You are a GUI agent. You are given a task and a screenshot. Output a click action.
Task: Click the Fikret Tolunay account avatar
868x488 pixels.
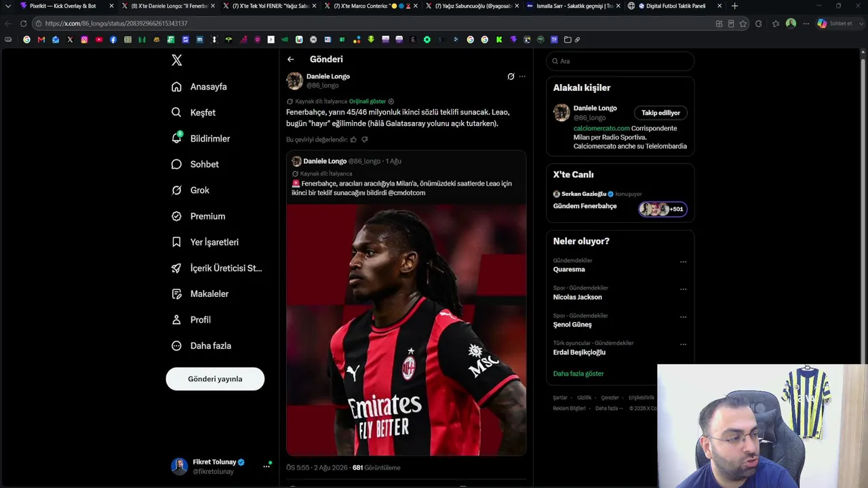179,466
